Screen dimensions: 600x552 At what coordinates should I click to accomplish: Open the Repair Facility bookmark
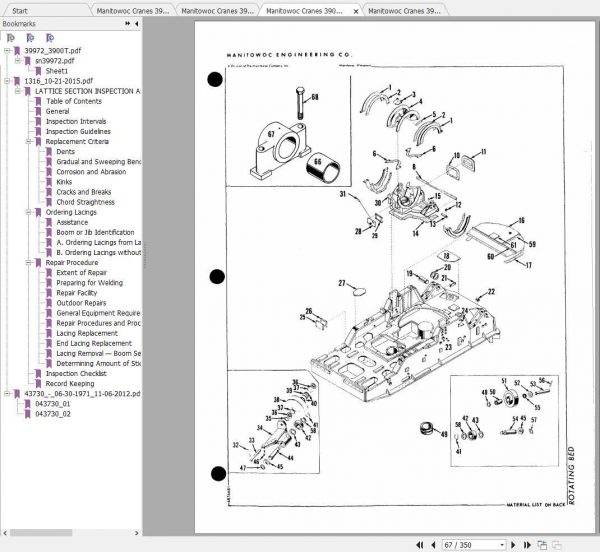(77, 293)
